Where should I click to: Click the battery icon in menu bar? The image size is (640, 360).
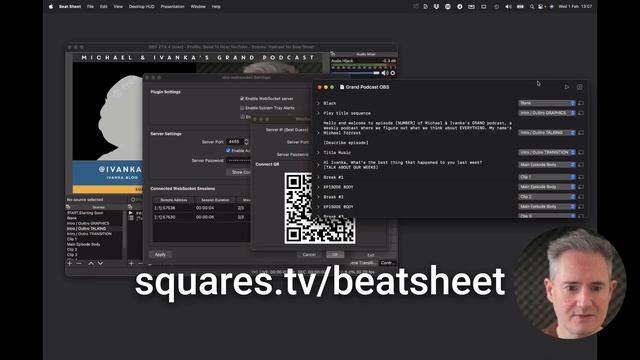click(520, 7)
